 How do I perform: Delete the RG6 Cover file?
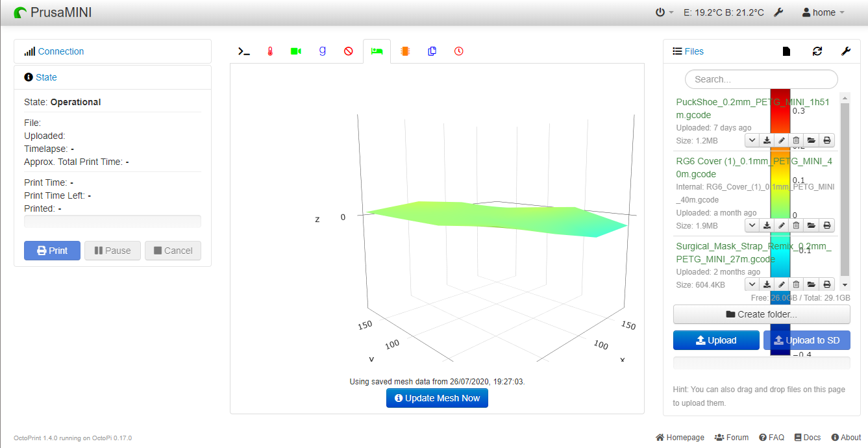coord(797,225)
